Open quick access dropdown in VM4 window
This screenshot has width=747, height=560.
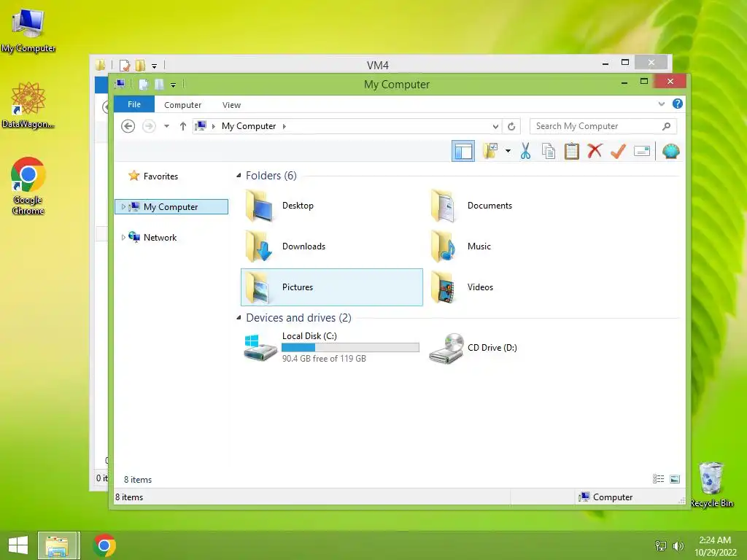[x=154, y=66]
